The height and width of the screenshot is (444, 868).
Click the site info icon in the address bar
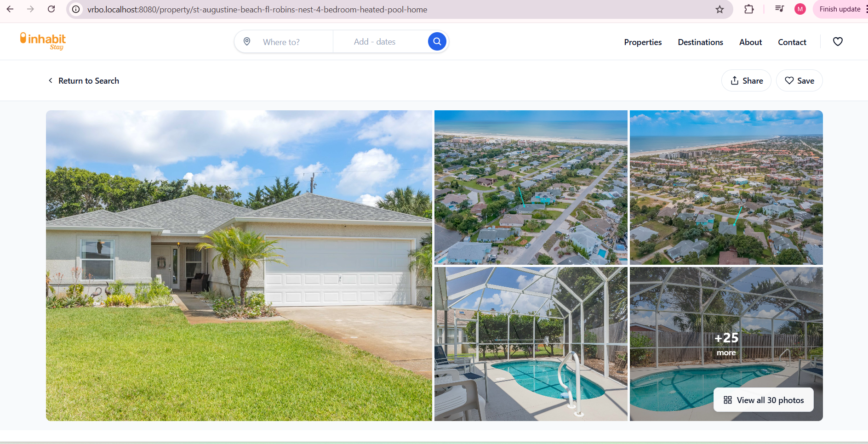[x=75, y=9]
